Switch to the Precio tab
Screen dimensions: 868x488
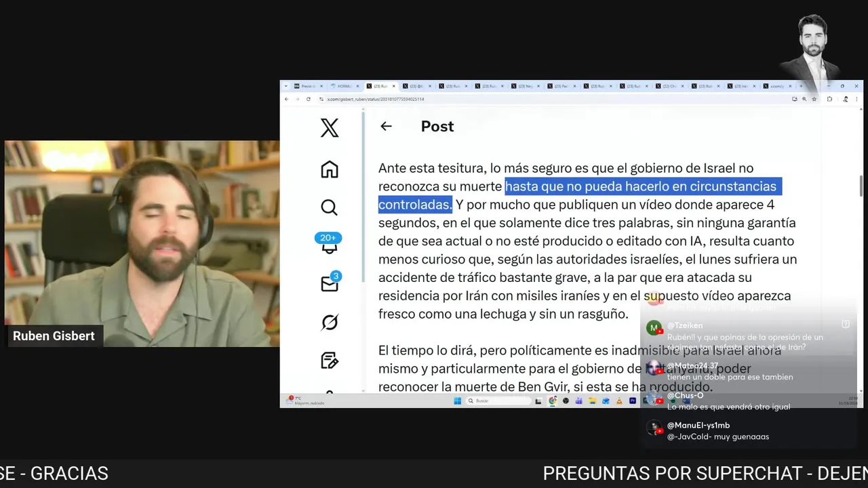coord(309,86)
